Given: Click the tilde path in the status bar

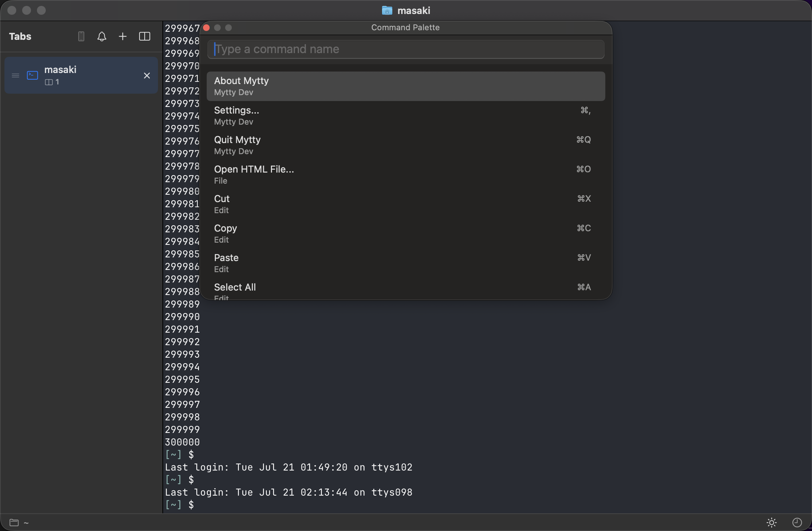Looking at the screenshot, I should (x=26, y=523).
